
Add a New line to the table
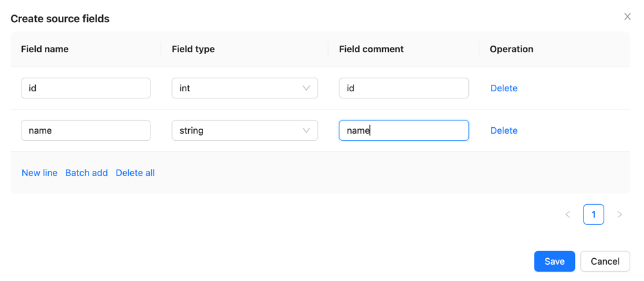point(39,173)
